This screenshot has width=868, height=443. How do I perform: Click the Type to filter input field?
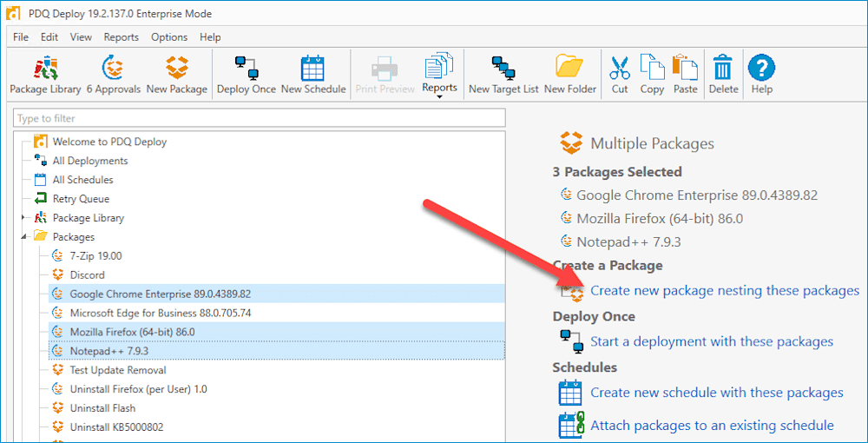pyautogui.click(x=260, y=118)
